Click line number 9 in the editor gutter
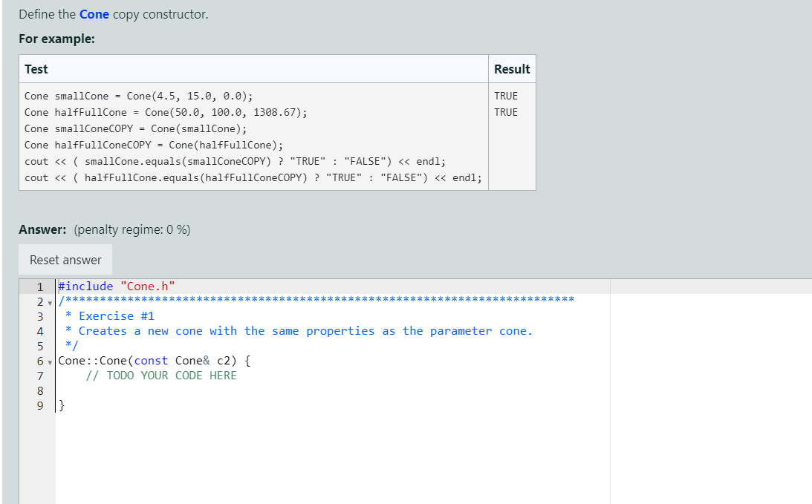 click(39, 405)
